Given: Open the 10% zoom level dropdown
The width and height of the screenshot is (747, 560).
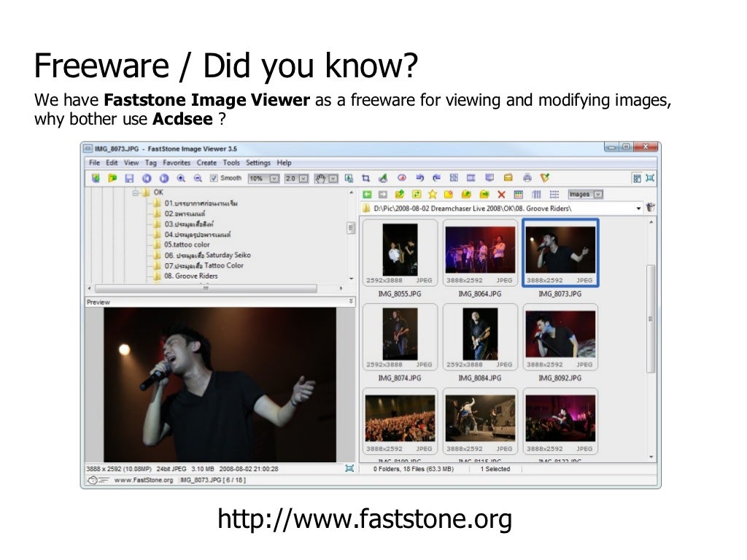Looking at the screenshot, I should tap(274, 178).
